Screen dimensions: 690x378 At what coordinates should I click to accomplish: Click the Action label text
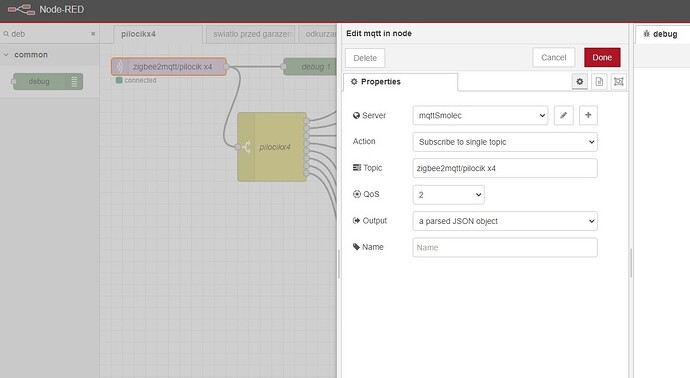click(364, 141)
